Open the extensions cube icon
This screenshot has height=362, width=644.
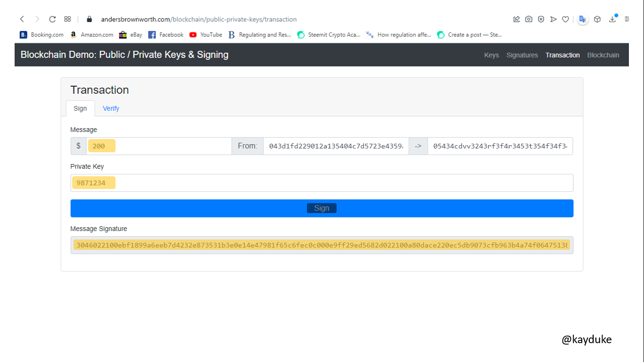point(597,19)
